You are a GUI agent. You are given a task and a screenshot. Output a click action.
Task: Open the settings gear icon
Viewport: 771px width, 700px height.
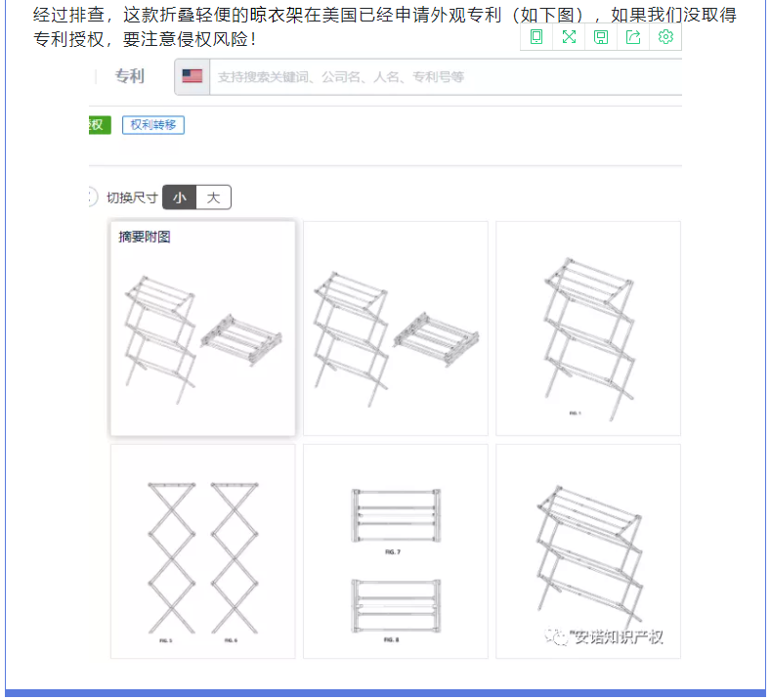[x=665, y=37]
